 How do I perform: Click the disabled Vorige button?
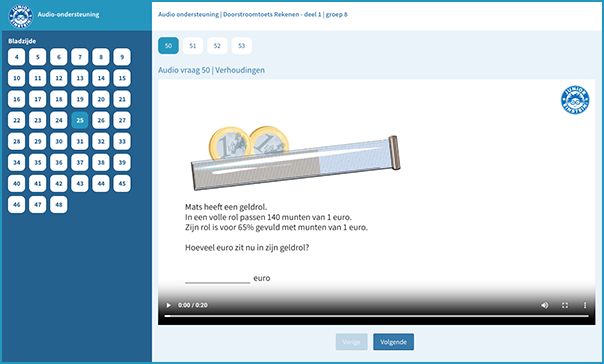point(351,342)
